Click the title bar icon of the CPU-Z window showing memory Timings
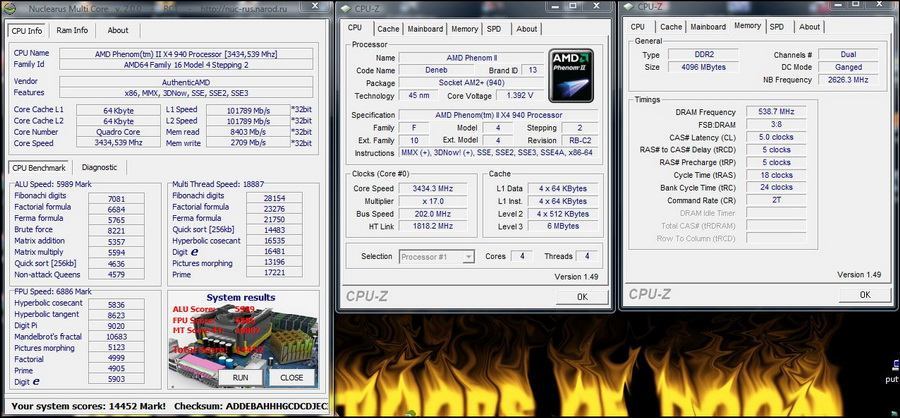Image resolution: width=900 pixels, height=418 pixels. coord(629,7)
